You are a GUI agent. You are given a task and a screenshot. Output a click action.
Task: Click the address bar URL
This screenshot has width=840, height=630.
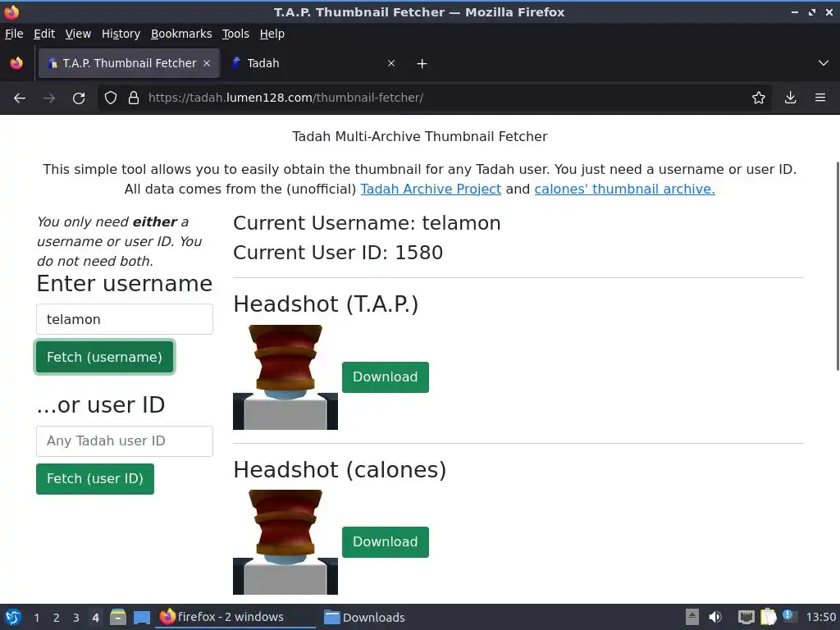[285, 98]
